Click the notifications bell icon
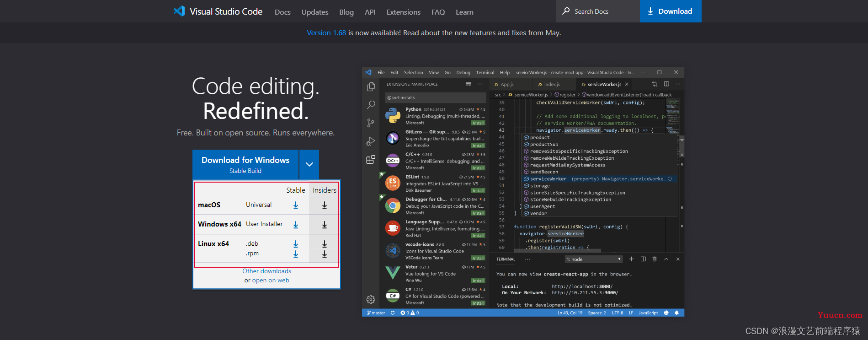The height and width of the screenshot is (340, 868). coord(676,313)
